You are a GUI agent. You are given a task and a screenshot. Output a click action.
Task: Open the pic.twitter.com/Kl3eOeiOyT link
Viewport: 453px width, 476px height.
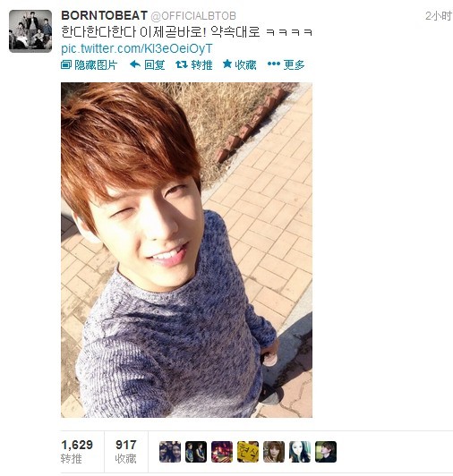136,48
